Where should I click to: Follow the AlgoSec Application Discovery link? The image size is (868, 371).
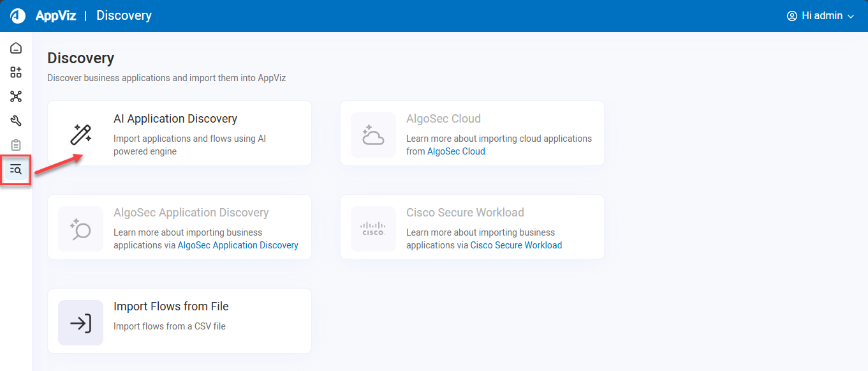pyautogui.click(x=237, y=245)
